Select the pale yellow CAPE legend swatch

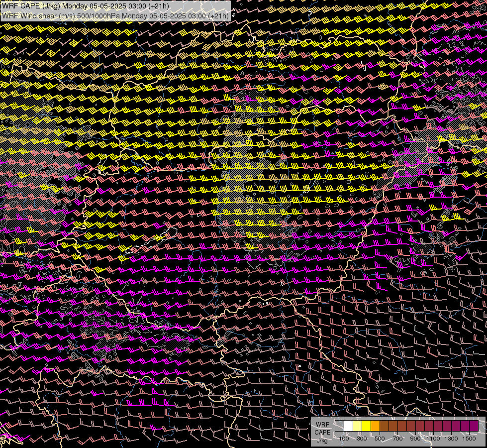358,426
